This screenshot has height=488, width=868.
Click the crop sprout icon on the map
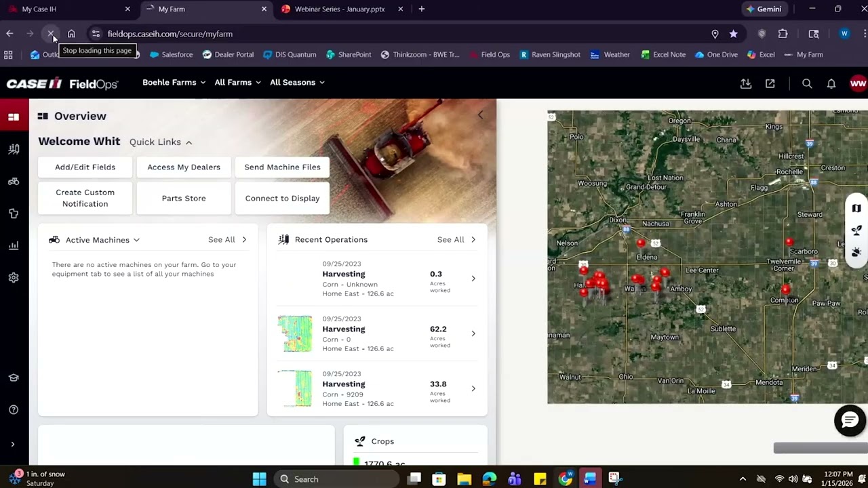[x=856, y=230]
